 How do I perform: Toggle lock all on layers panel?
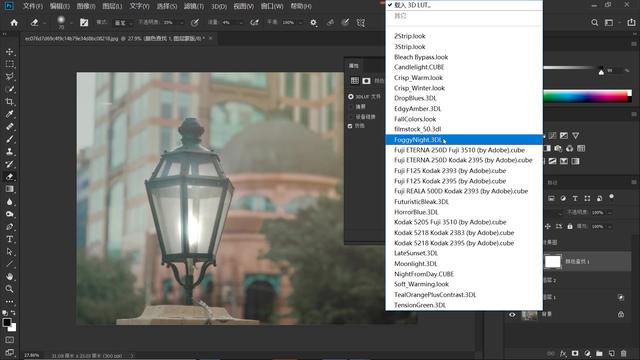point(570,226)
